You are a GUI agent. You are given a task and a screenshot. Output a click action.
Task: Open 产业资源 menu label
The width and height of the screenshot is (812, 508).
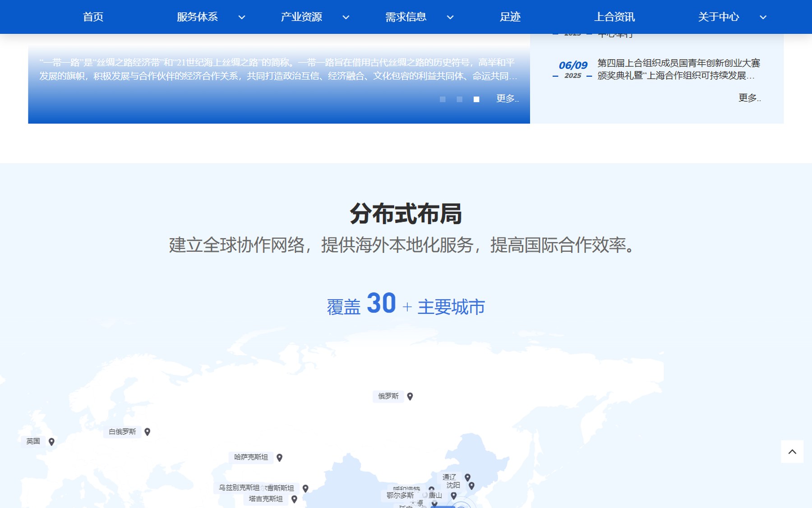[x=301, y=17]
